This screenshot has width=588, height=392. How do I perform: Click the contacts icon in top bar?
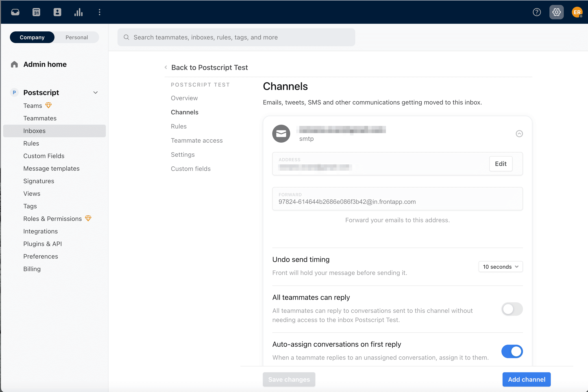pos(57,12)
